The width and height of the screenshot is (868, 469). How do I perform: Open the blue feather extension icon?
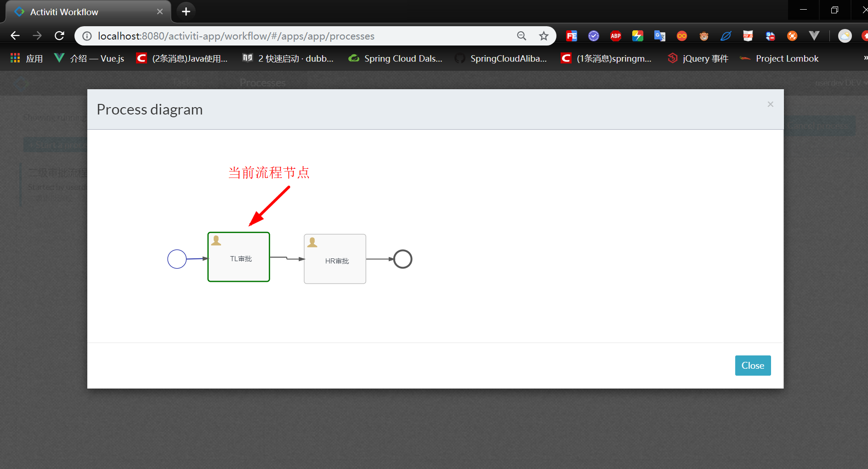pyautogui.click(x=726, y=36)
